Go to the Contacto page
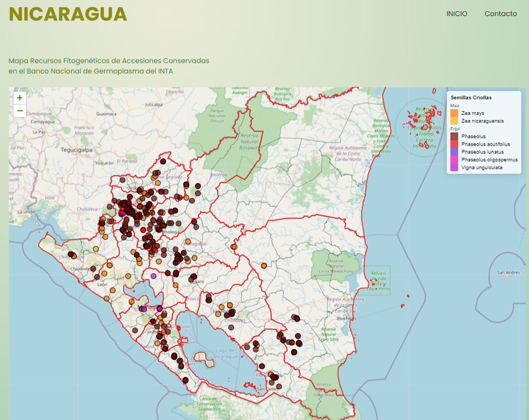 click(x=500, y=14)
